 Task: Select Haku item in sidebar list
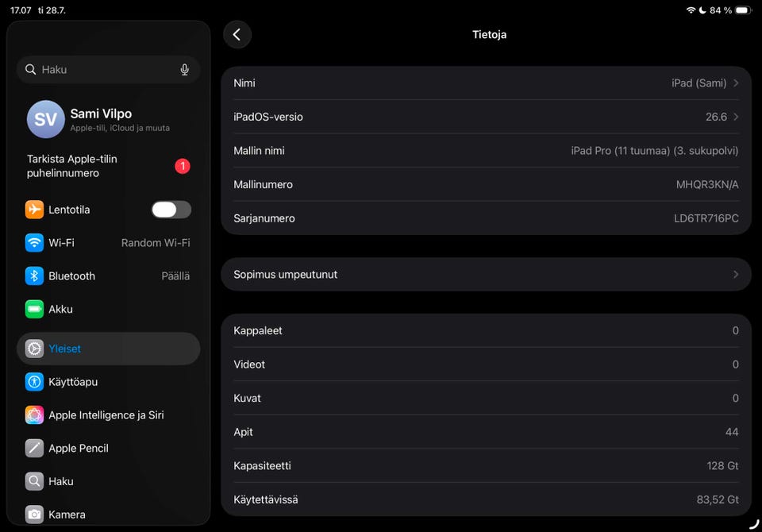(109, 481)
